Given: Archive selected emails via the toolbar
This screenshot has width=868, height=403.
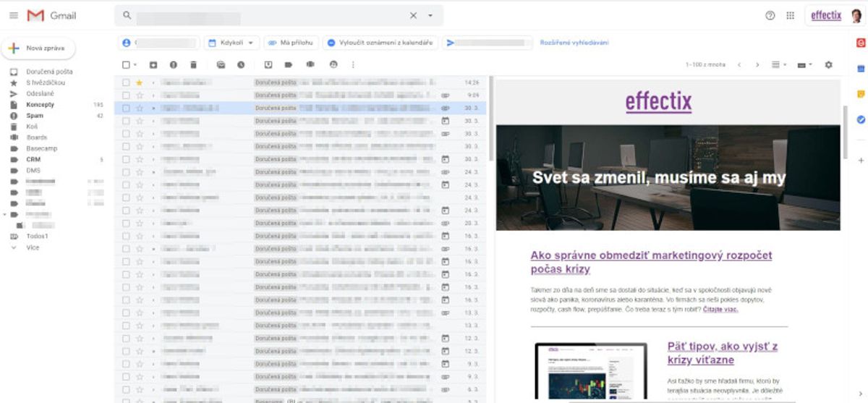Looking at the screenshot, I should (153, 64).
